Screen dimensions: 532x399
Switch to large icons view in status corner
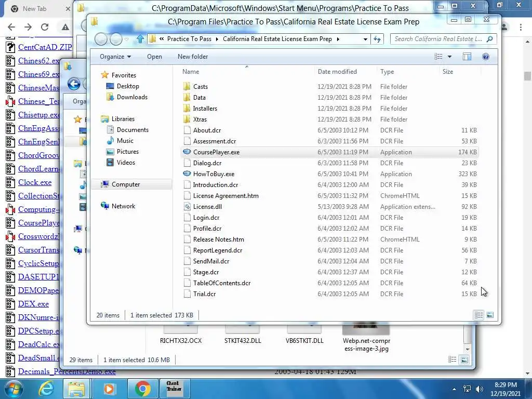tap(490, 315)
